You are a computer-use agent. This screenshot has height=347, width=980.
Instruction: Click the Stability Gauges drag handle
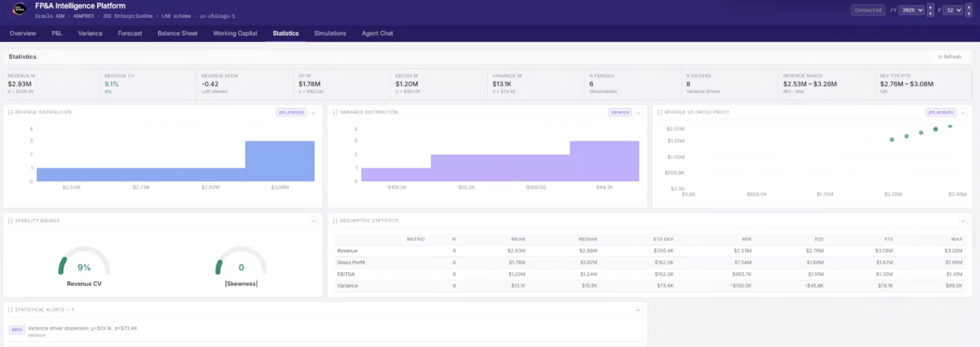point(10,221)
